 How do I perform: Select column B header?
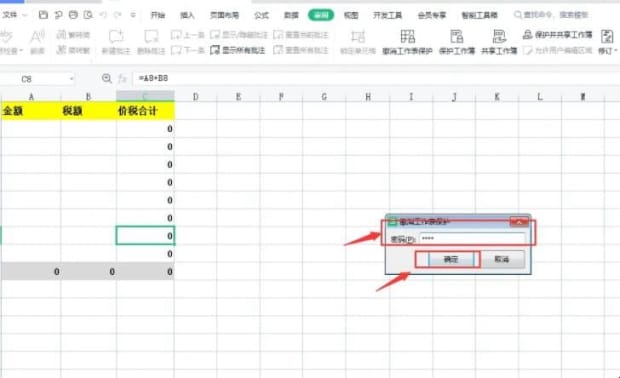tap(89, 96)
